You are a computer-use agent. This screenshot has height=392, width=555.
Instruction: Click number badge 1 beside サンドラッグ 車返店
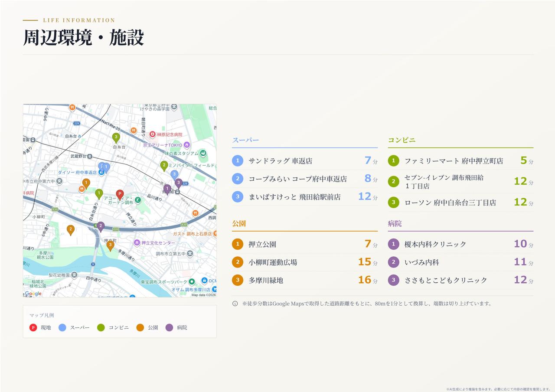(238, 161)
